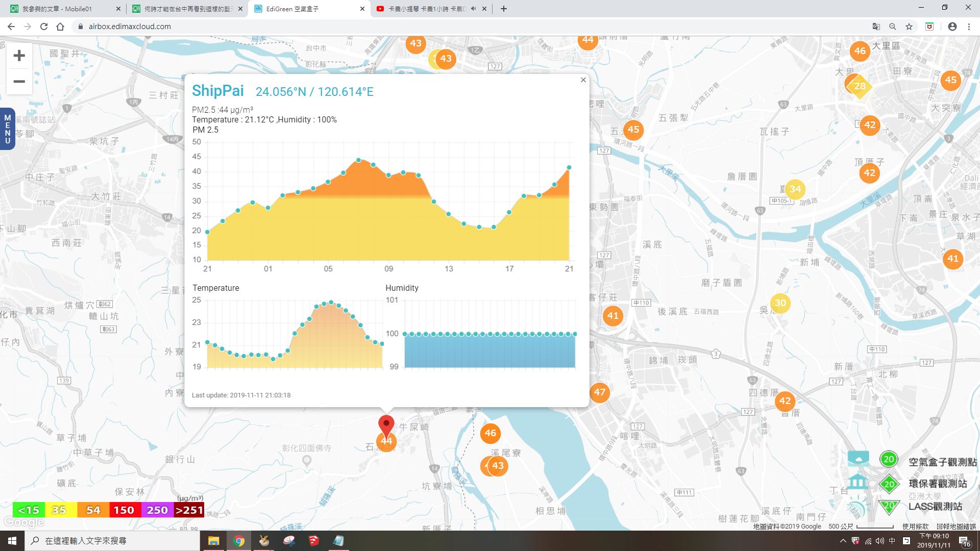Viewport: 980px width, 551px height.
Task: Close the ShipPai popup window
Action: 583,80
